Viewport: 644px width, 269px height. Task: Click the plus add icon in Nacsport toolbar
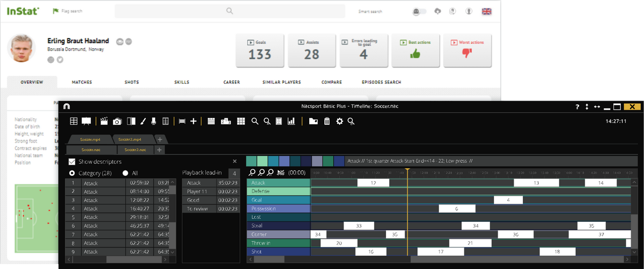(x=193, y=121)
